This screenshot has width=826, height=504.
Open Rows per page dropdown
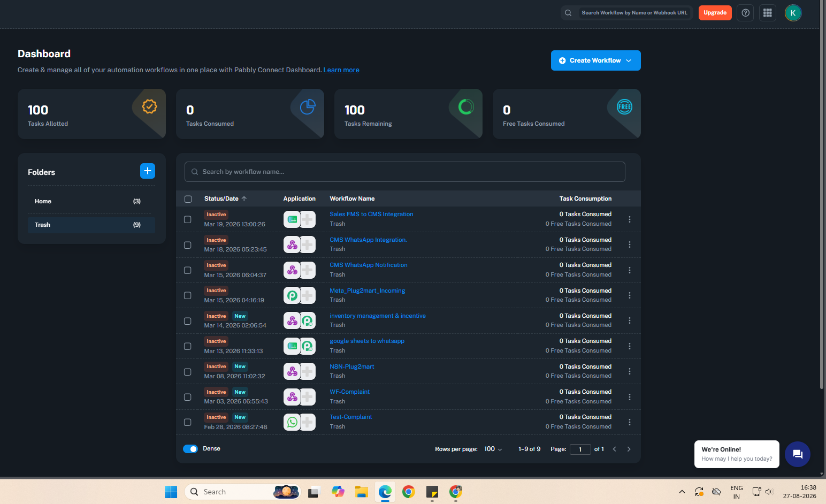coord(493,449)
